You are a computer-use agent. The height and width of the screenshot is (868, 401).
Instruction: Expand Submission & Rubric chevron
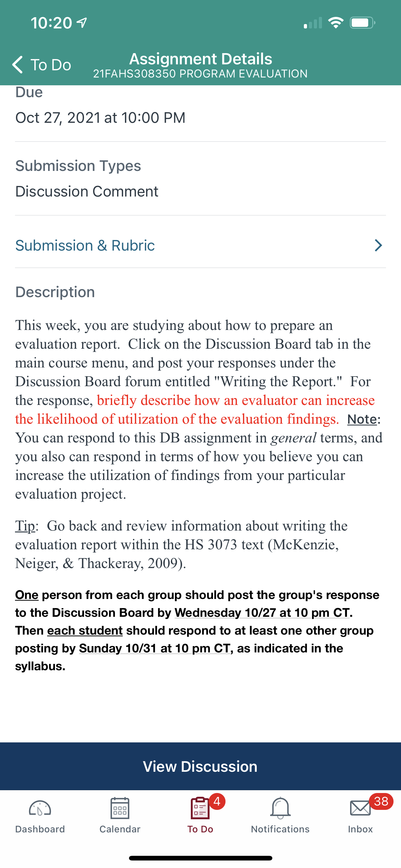click(379, 245)
